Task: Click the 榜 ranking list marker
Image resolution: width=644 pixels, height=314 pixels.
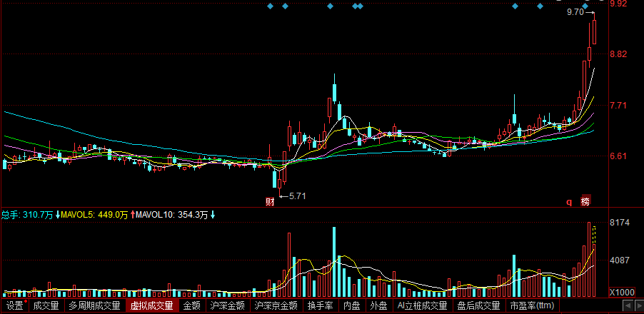Action: click(585, 201)
